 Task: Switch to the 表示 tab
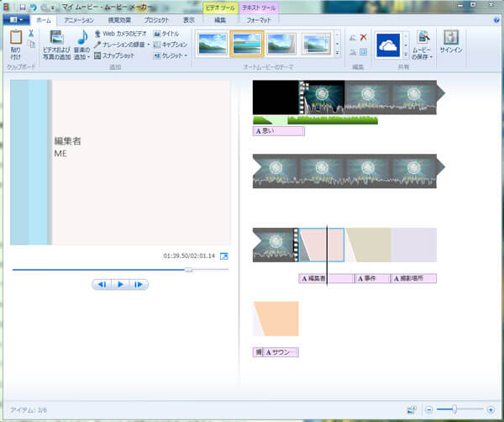click(x=189, y=20)
